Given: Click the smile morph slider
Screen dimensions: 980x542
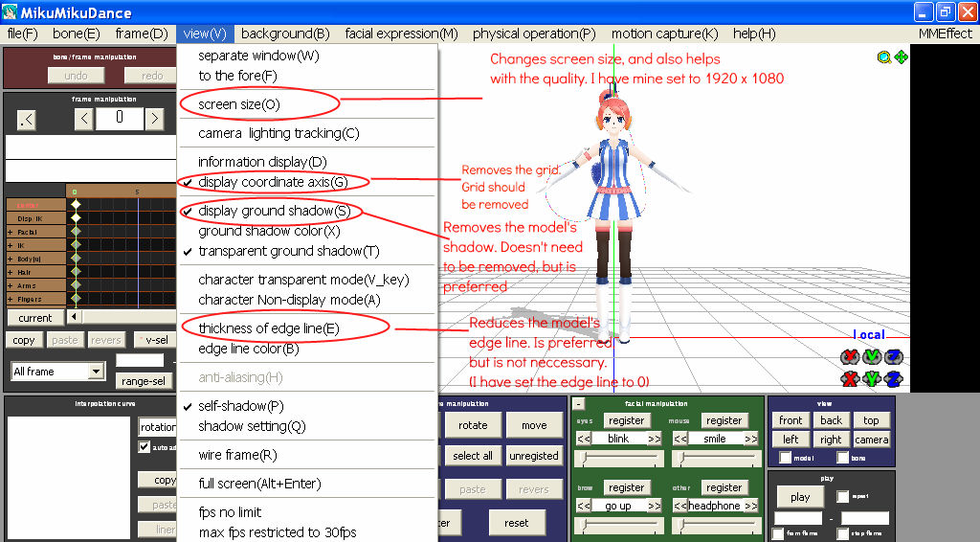Looking at the screenshot, I should (717, 460).
